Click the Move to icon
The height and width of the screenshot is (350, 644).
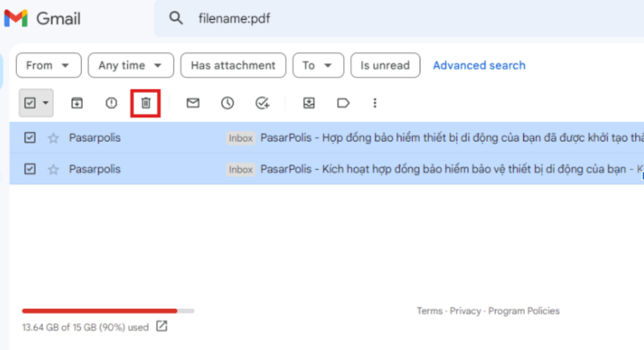[x=309, y=103]
